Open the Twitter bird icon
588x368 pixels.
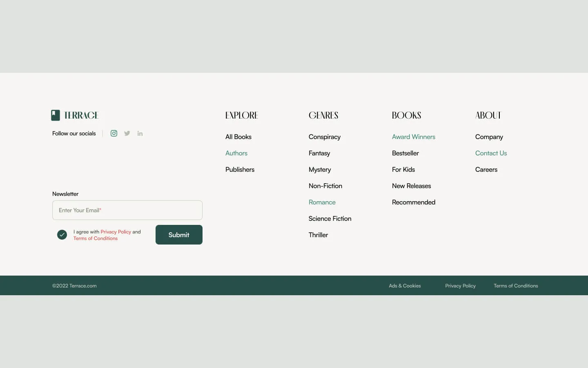[x=127, y=133]
